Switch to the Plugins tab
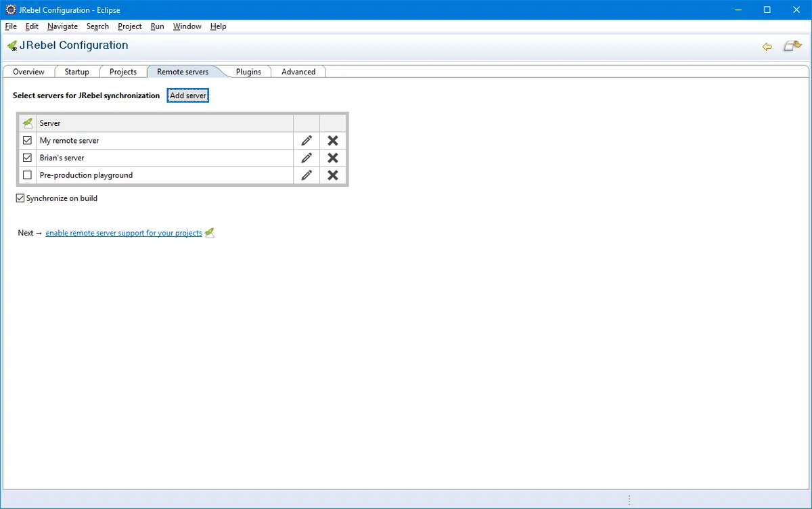The width and height of the screenshot is (812, 509). tap(248, 72)
